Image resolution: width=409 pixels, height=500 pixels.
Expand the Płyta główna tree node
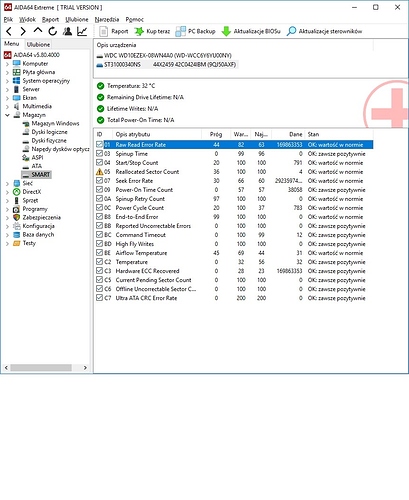coord(7,72)
